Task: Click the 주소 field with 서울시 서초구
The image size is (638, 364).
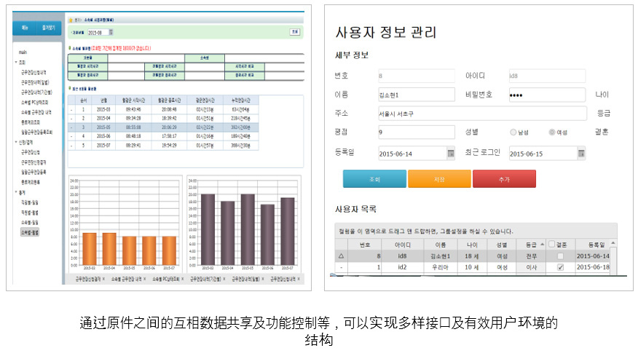Action: coord(482,114)
